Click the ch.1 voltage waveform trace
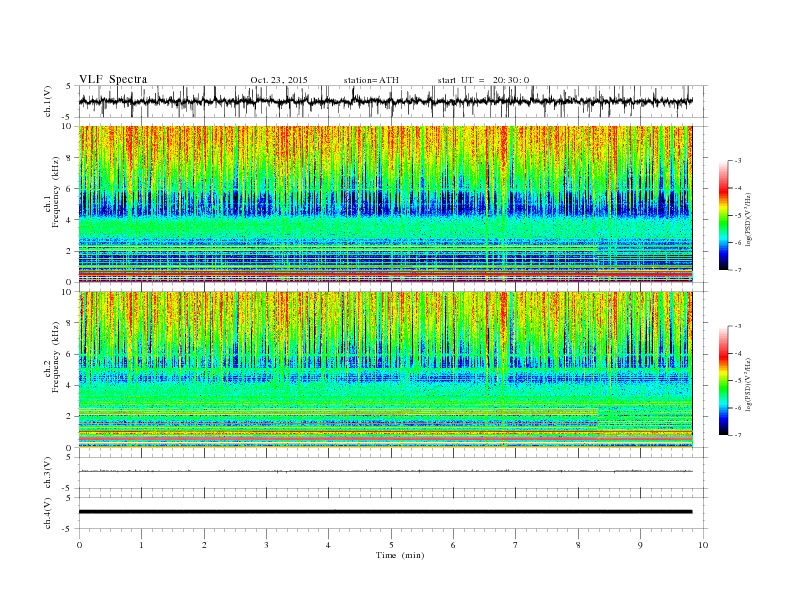 [x=385, y=101]
